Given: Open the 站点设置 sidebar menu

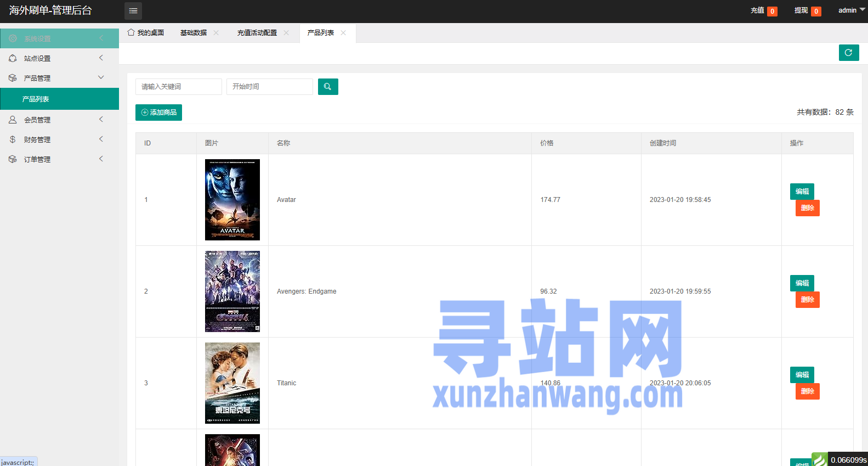Looking at the screenshot, I should 59,58.
